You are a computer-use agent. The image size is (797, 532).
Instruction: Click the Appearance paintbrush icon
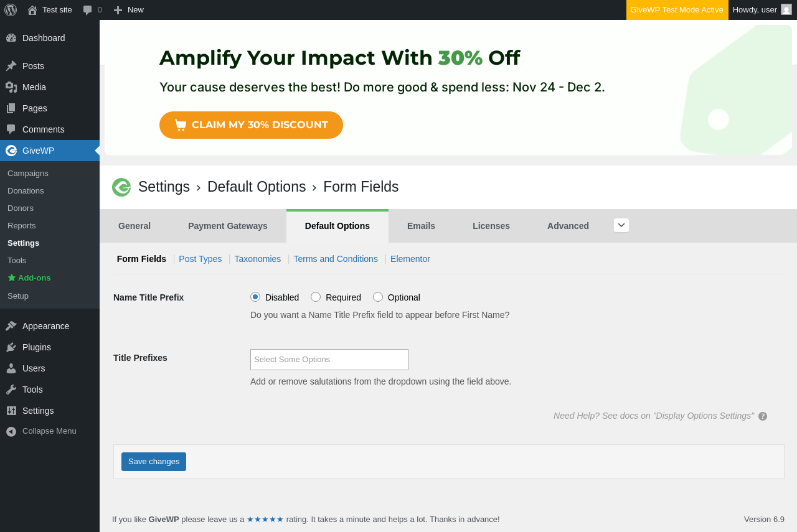11,326
